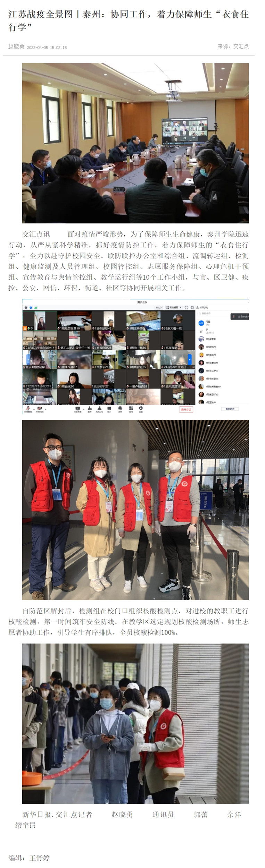265x868 pixels.
Task: Toggle the unmute microphone control
Action: pyautogui.click(x=27, y=409)
